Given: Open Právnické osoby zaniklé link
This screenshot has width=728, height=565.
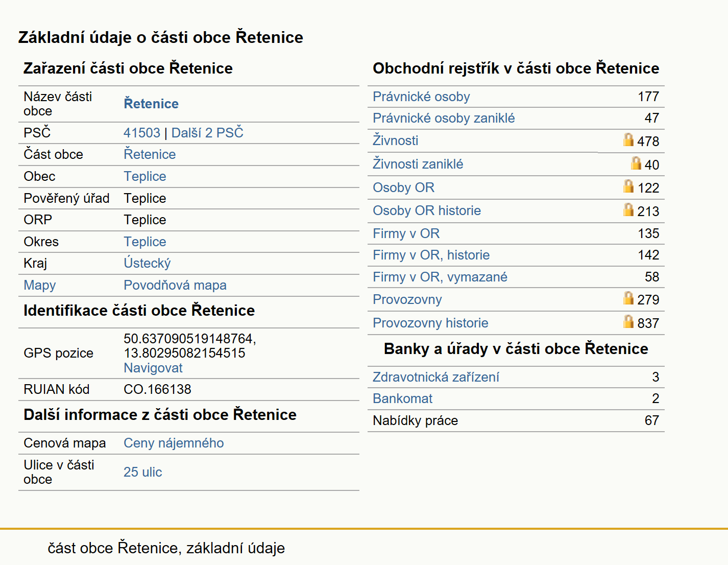Looking at the screenshot, I should (444, 118).
